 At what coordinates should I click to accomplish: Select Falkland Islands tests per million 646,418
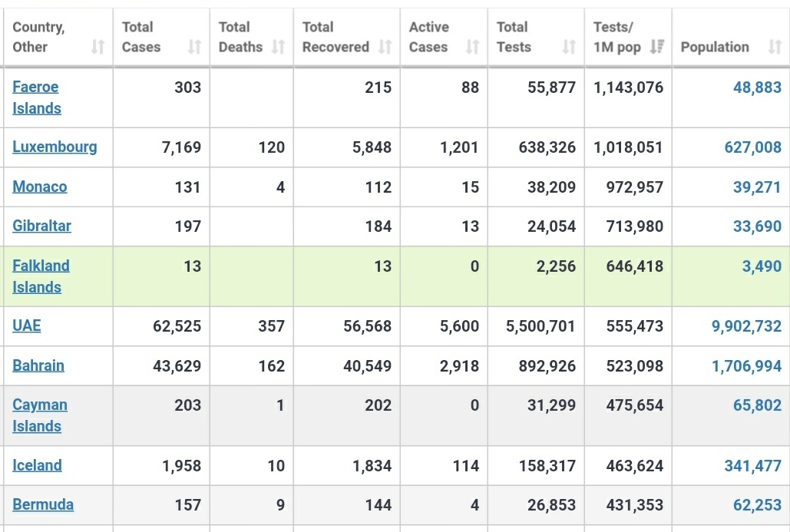635,266
